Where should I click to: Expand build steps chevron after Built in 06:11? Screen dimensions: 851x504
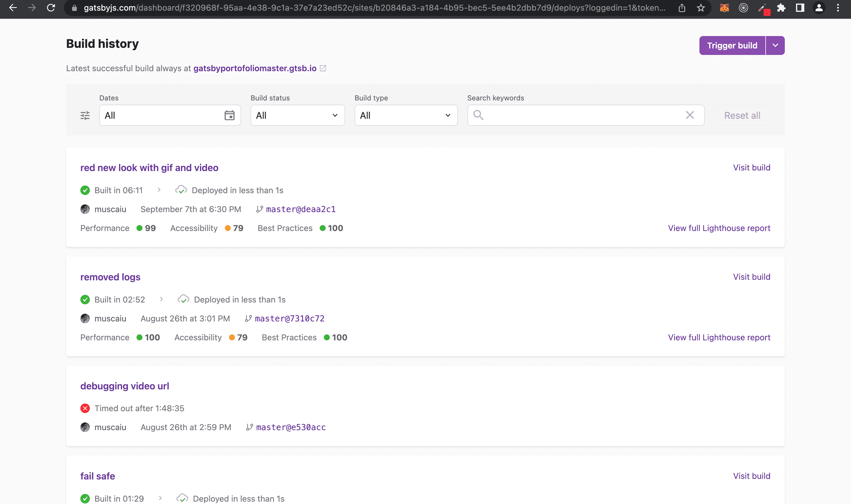pos(159,190)
